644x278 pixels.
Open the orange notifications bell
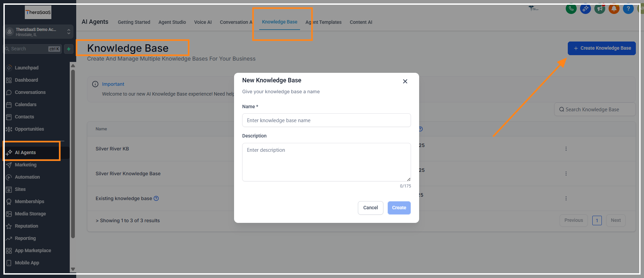pyautogui.click(x=614, y=9)
